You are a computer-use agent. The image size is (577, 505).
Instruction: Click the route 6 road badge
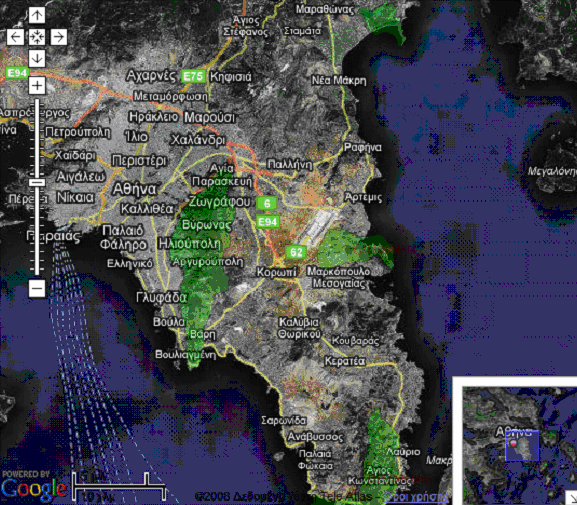click(x=267, y=203)
